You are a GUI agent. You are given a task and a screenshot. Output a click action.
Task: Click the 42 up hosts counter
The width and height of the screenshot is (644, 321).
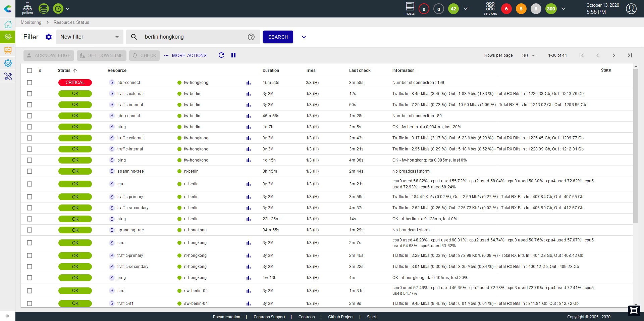tap(453, 9)
